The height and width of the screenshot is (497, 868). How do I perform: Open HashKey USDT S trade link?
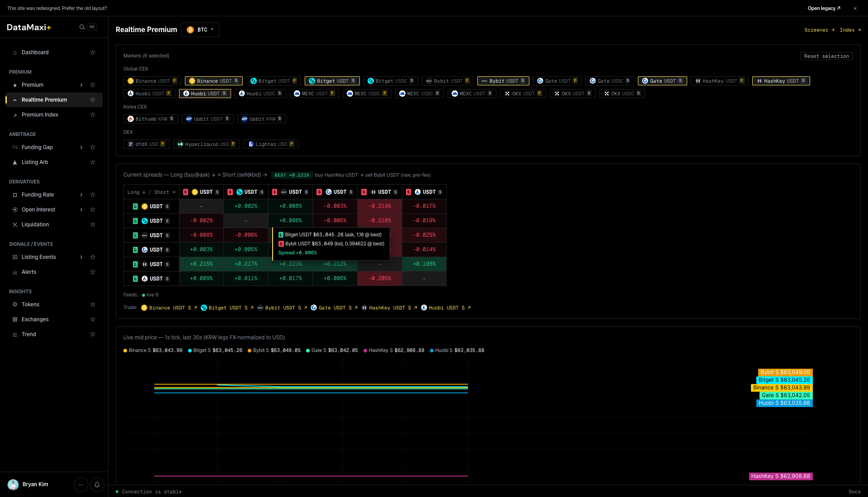pyautogui.click(x=389, y=308)
